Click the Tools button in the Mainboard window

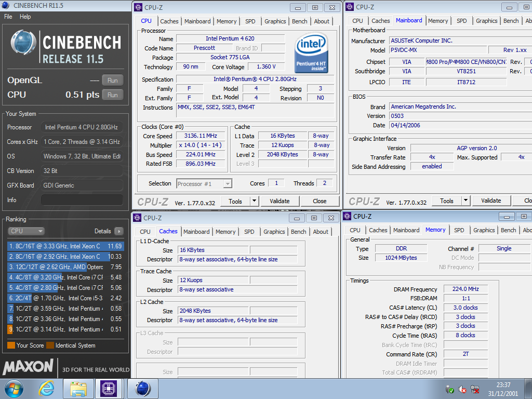[x=446, y=201]
